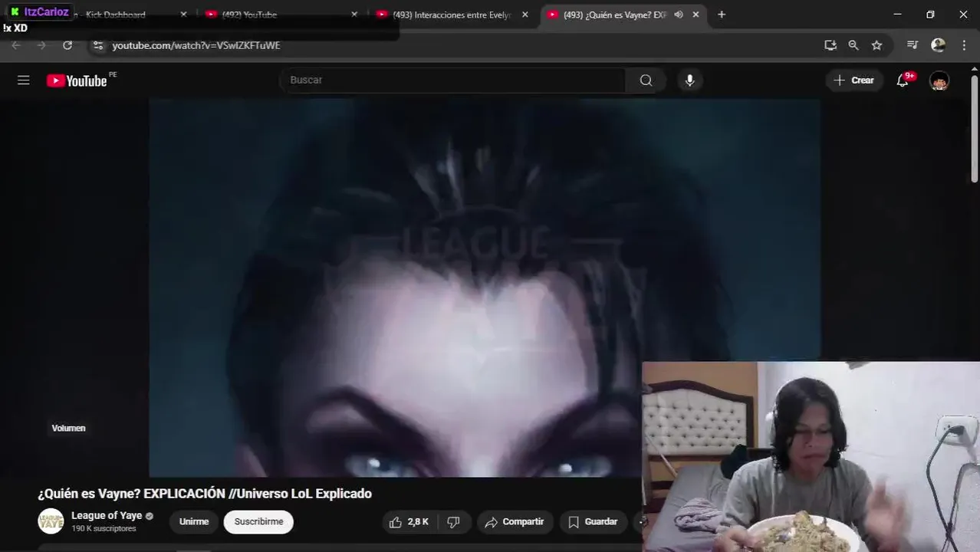Open League of Yaye channel name link
Image resolution: width=980 pixels, height=552 pixels.
tap(107, 516)
